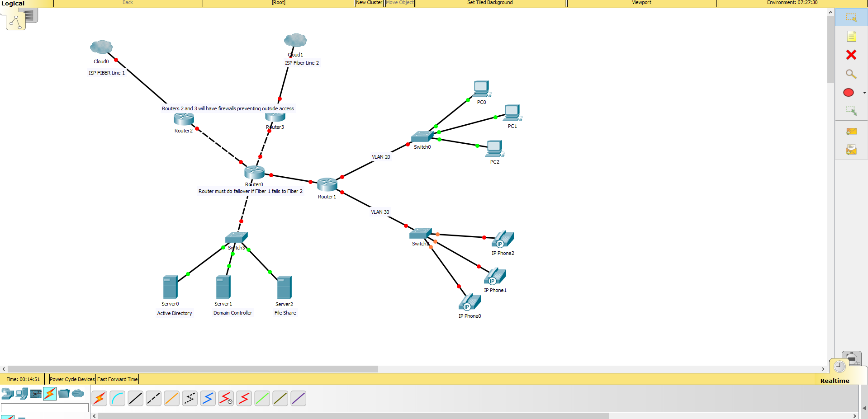The image size is (868, 419).
Task: Click the End Devices category icon
Action: click(x=21, y=394)
